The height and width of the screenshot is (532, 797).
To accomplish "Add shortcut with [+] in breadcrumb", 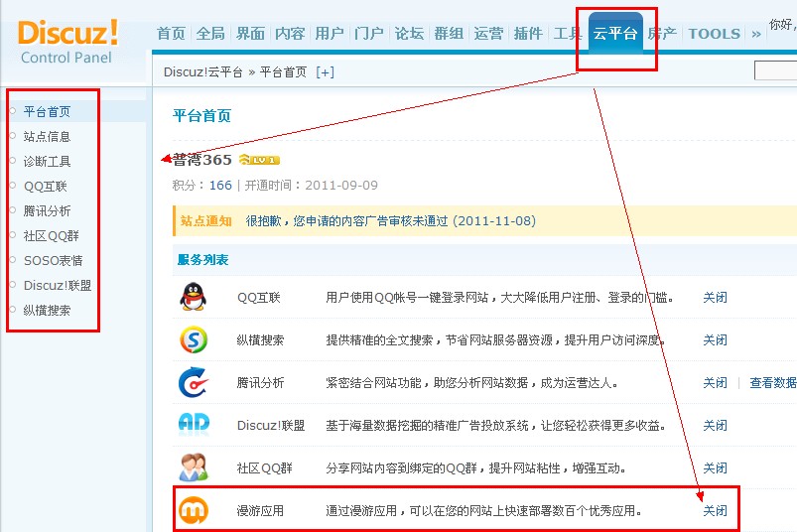I will [x=325, y=72].
